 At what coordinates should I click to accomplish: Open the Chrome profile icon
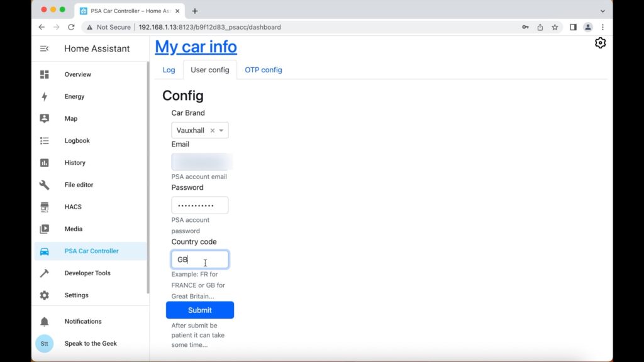588,27
